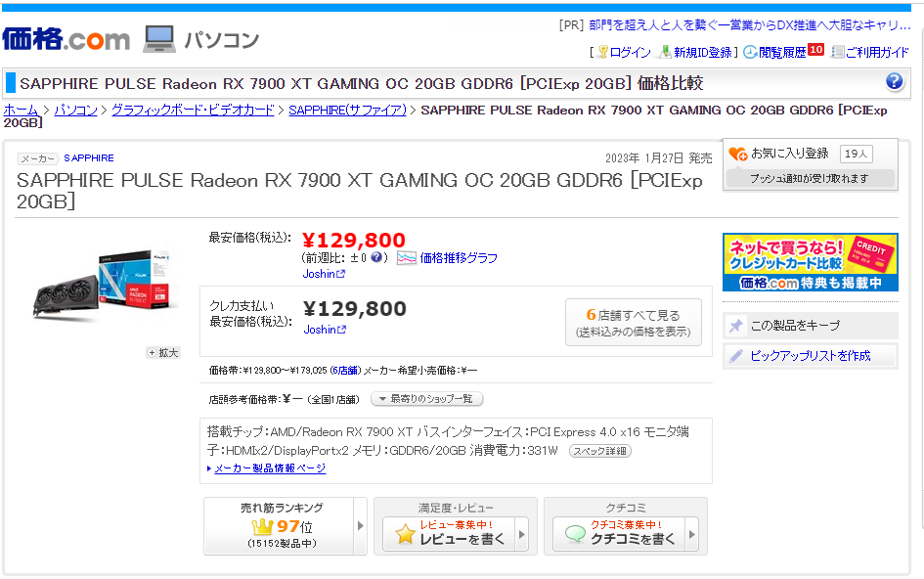Expand the arrow beside レビューを書く
Screen dimensions: 924x579
(521, 534)
